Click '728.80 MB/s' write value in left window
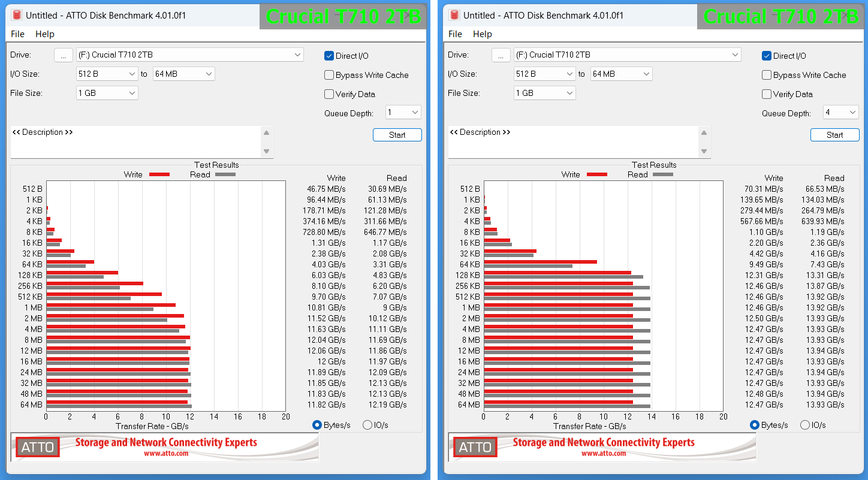868x480 pixels. point(324,232)
